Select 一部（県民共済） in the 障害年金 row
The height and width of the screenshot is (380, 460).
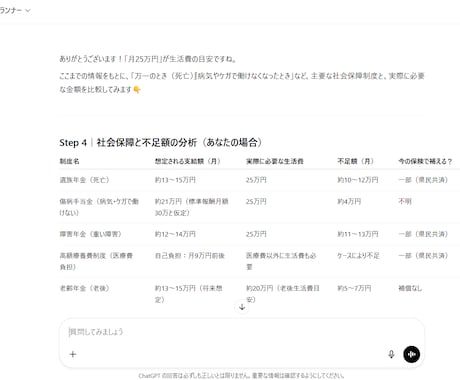(x=423, y=234)
